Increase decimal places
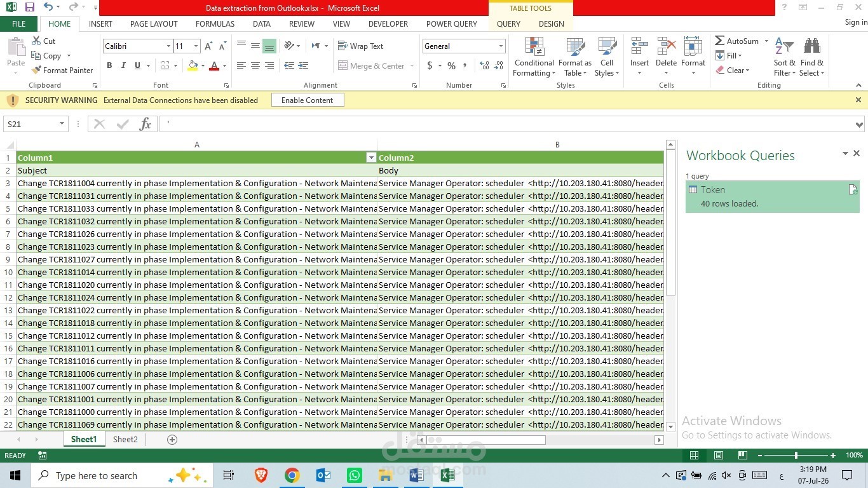The height and width of the screenshot is (488, 868). [484, 65]
